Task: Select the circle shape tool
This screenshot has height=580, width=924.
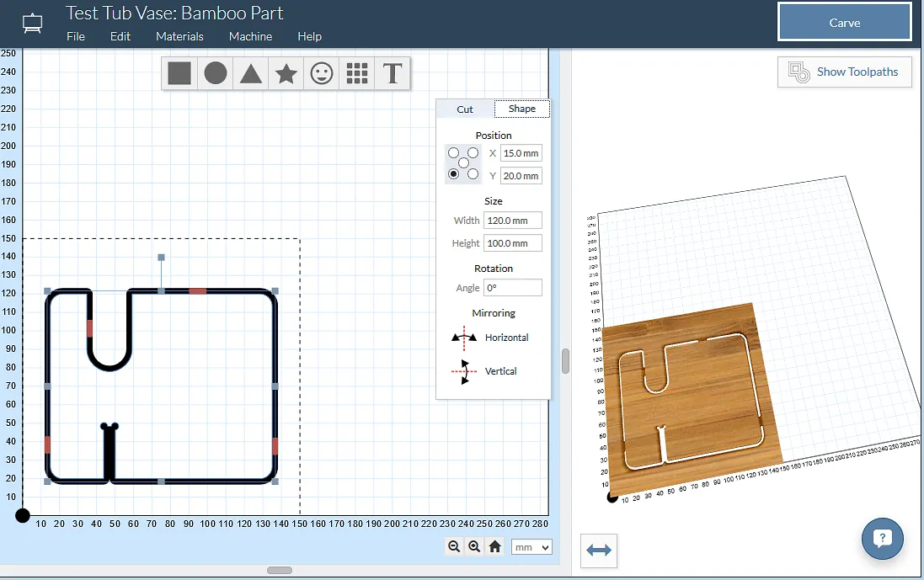Action: pos(216,73)
